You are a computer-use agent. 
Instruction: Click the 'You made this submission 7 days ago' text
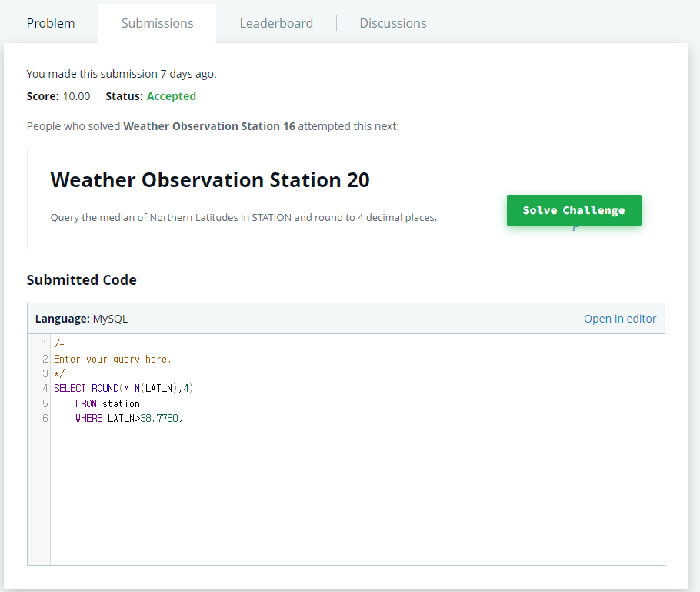point(122,74)
